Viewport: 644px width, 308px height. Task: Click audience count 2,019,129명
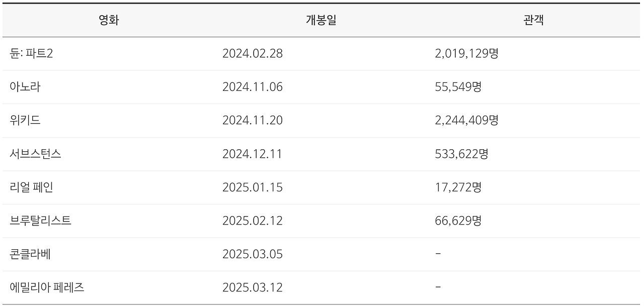(466, 54)
